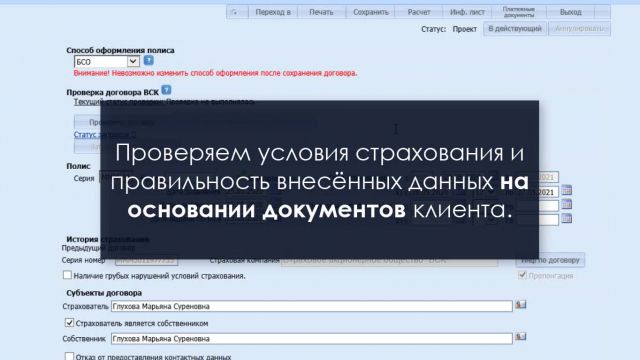Open the 'БСО' policy method dropdown
This screenshot has height=360, width=640.
[107, 62]
